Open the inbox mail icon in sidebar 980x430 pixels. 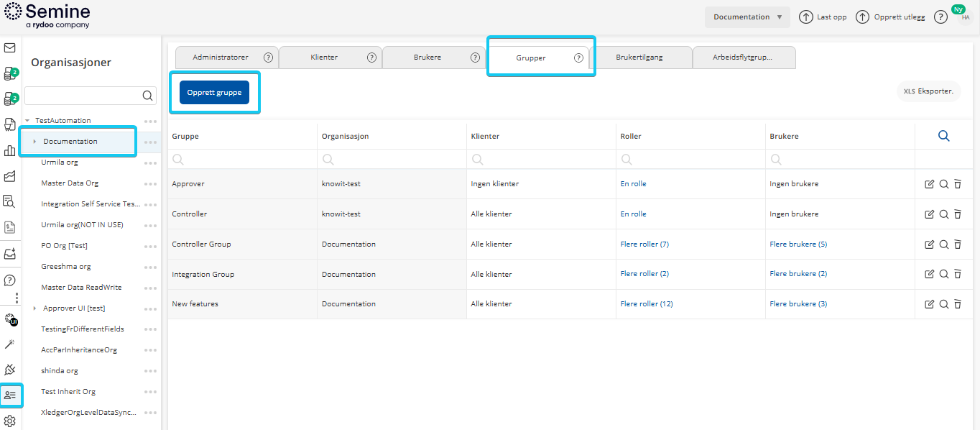click(10, 48)
